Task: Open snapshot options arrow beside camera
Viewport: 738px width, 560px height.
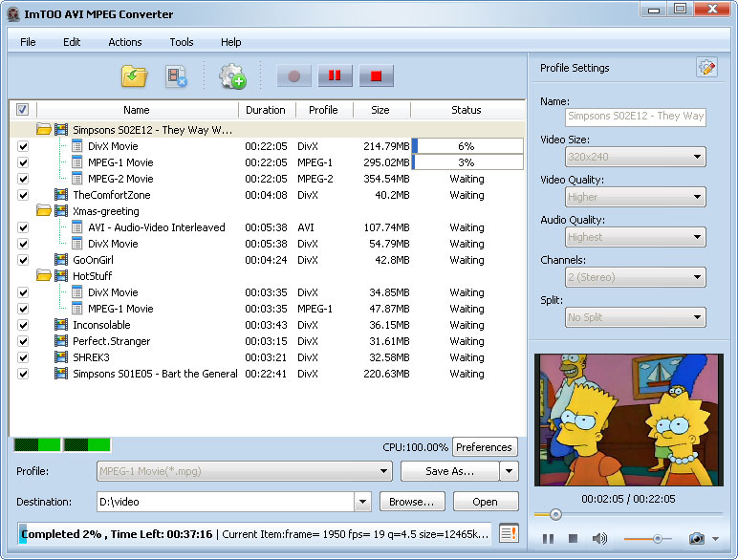Action: pos(715,539)
